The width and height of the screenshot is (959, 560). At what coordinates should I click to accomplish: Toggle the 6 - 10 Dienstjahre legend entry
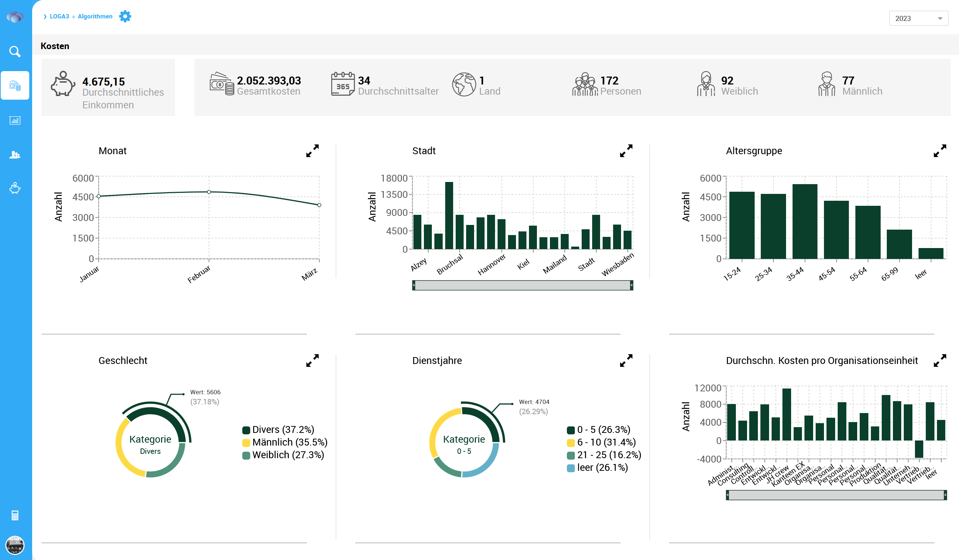point(601,442)
